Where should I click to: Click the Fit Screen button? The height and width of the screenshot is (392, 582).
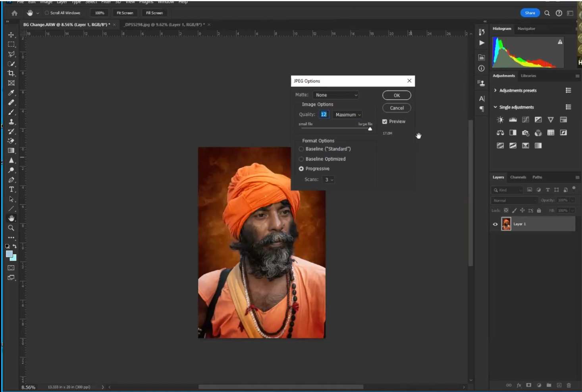point(125,13)
